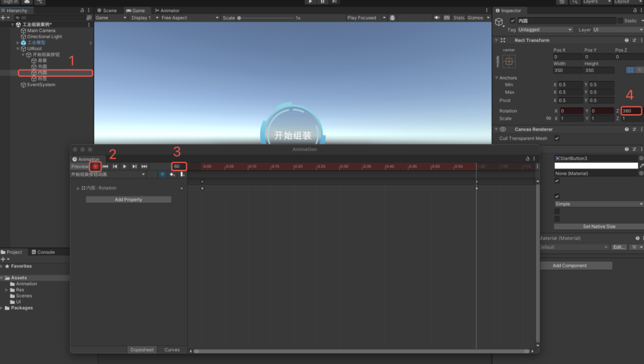Click the filter by selection icon in Animation
This screenshot has width=644, height=364.
coord(162,174)
